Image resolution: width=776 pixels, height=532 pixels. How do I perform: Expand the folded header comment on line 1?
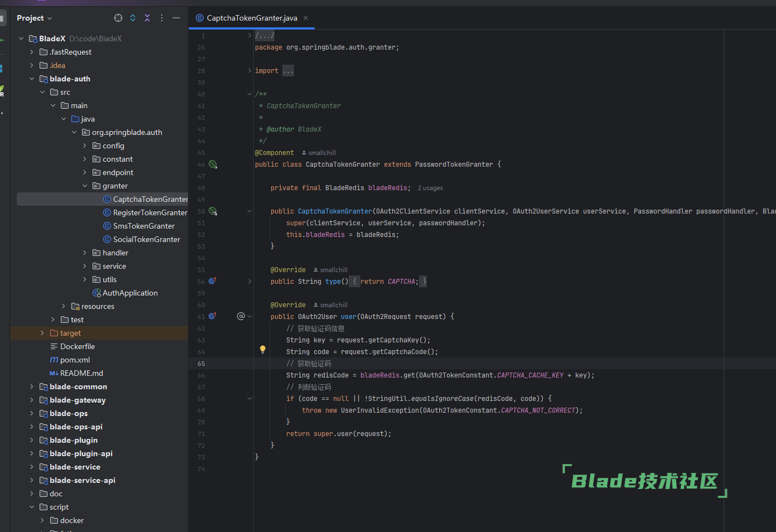click(250, 35)
